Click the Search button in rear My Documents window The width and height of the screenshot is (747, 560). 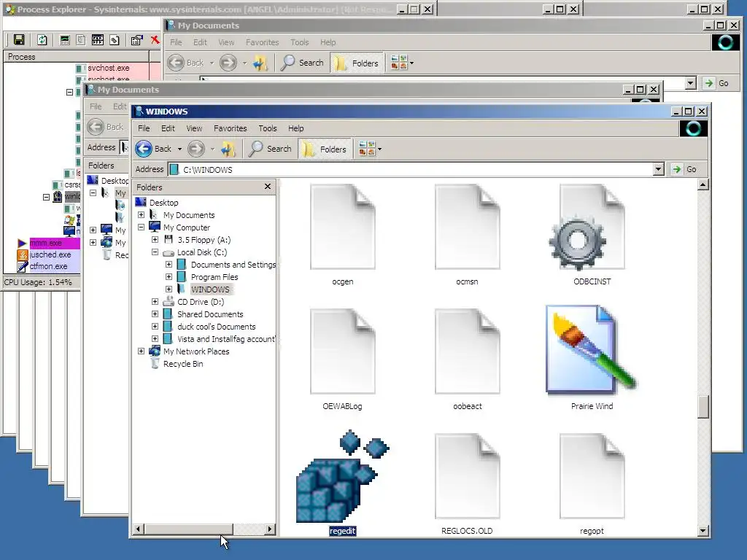tap(302, 63)
